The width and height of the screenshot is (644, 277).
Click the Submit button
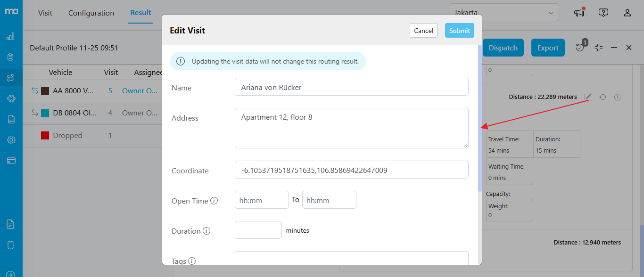(459, 31)
